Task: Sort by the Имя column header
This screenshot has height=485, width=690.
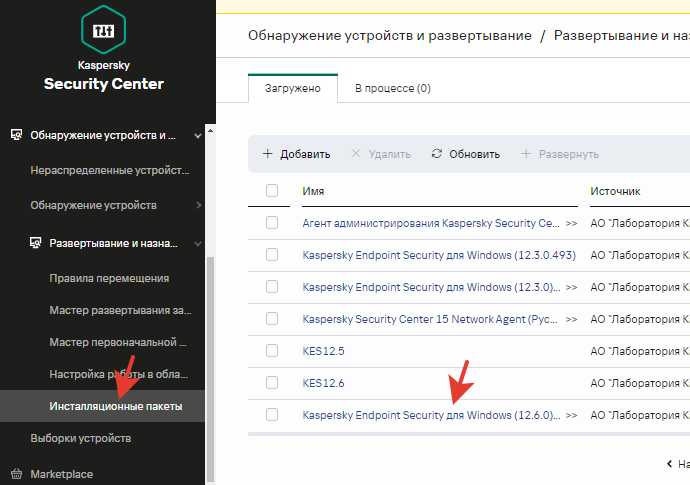Action: [x=313, y=191]
